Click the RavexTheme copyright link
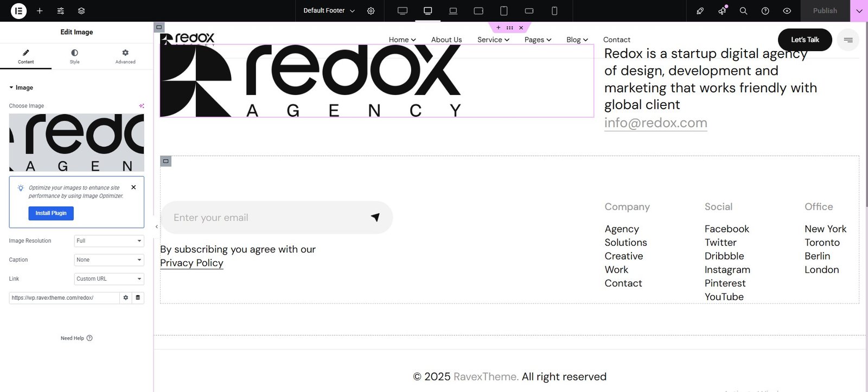The image size is (868, 392). click(486, 377)
